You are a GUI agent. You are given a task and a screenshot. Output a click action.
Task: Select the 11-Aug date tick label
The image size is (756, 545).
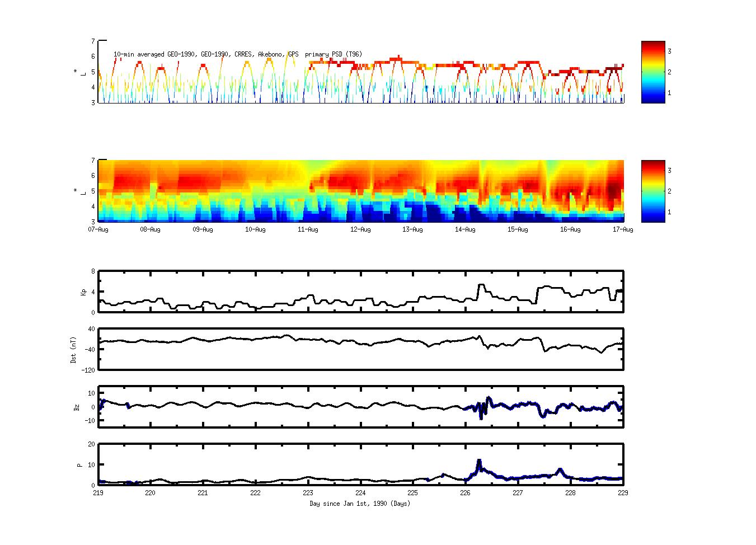click(x=308, y=229)
